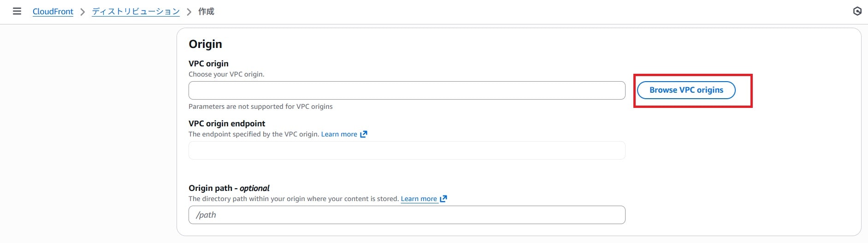The width and height of the screenshot is (868, 243).
Task: Click the chevron before the 作成 breadcrumb
Action: 189,12
